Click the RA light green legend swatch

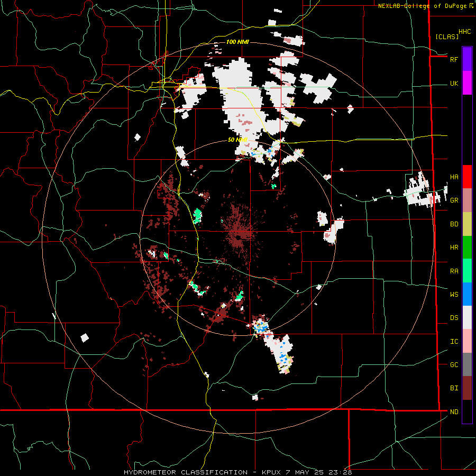click(x=467, y=271)
